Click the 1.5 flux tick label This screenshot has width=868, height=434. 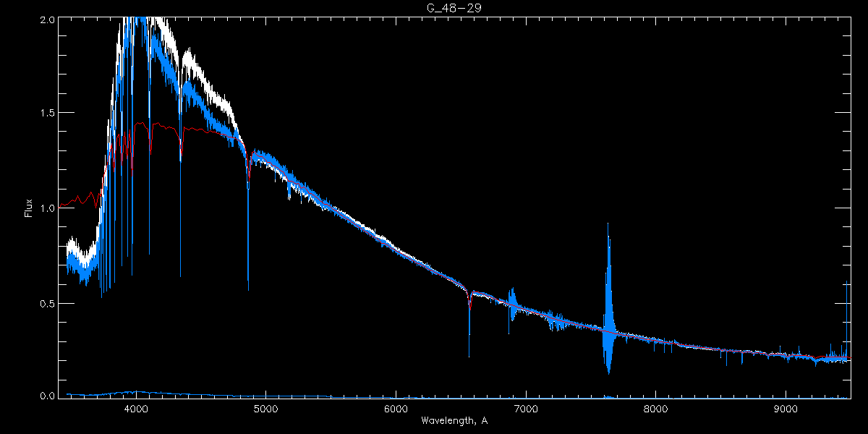[x=47, y=114]
